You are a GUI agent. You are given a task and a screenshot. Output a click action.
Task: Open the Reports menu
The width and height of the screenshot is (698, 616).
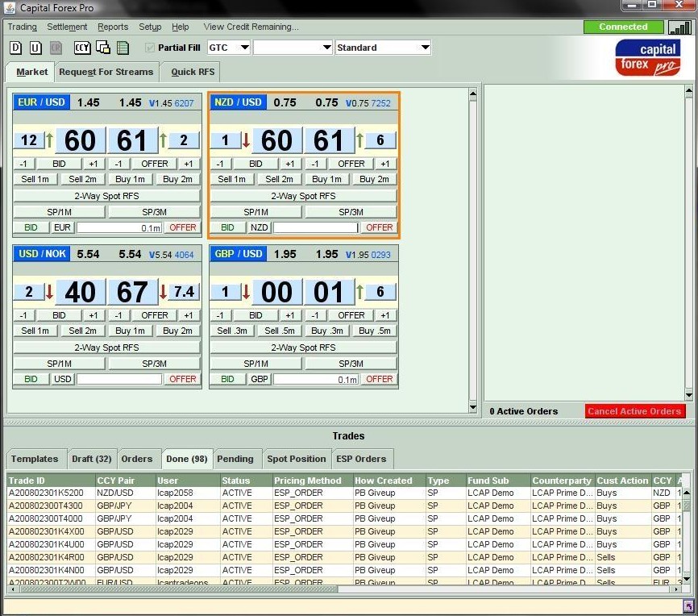(113, 27)
